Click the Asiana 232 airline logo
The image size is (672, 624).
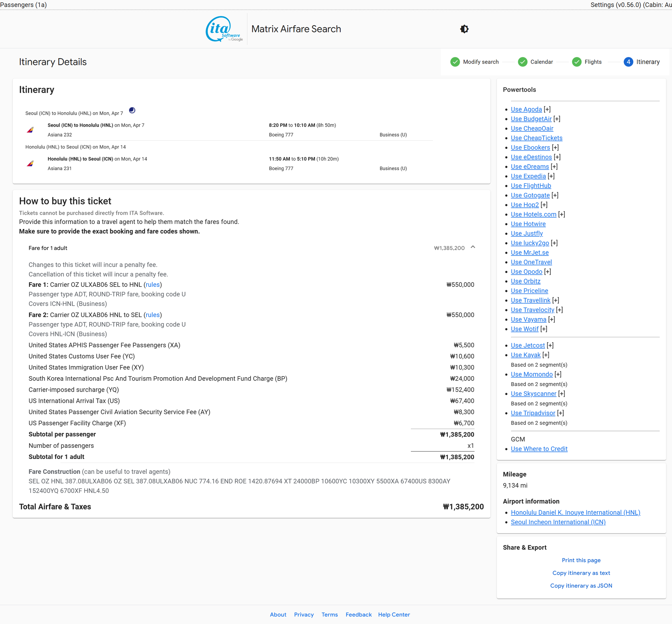coord(30,130)
